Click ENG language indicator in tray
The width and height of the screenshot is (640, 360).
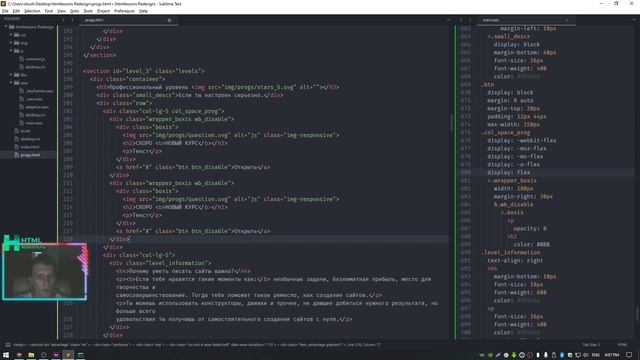pyautogui.click(x=596, y=355)
